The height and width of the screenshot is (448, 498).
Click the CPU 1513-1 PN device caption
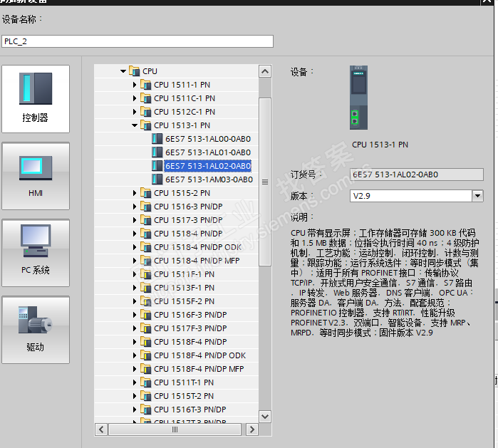[380, 145]
